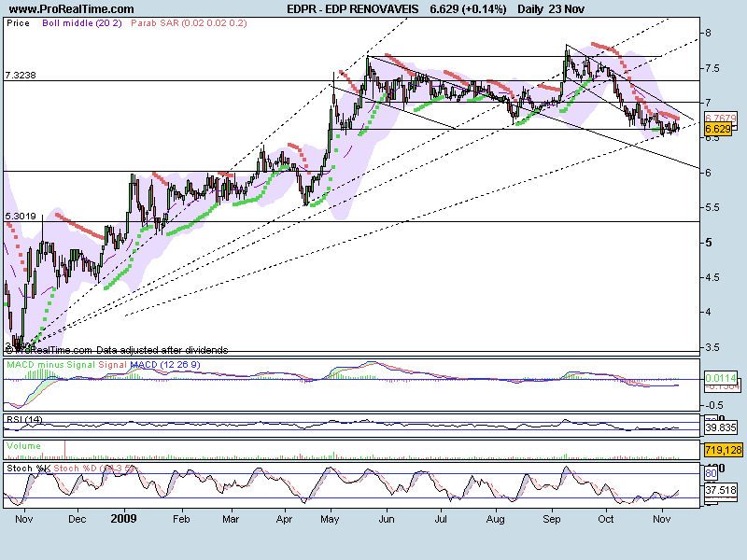This screenshot has height=560, width=747.
Task: Click the Apr label on the time axis
Action: (284, 519)
